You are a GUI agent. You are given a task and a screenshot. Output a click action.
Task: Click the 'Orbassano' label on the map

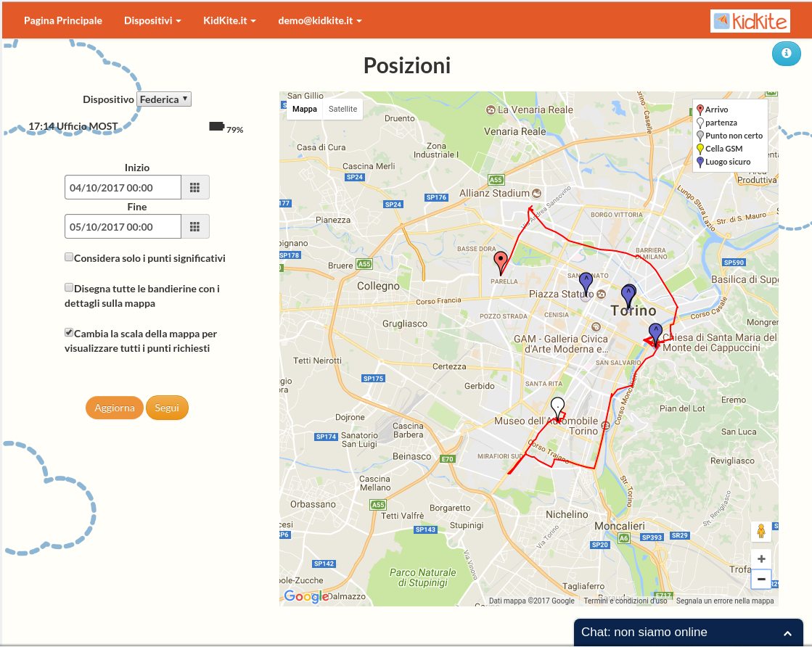(x=313, y=504)
